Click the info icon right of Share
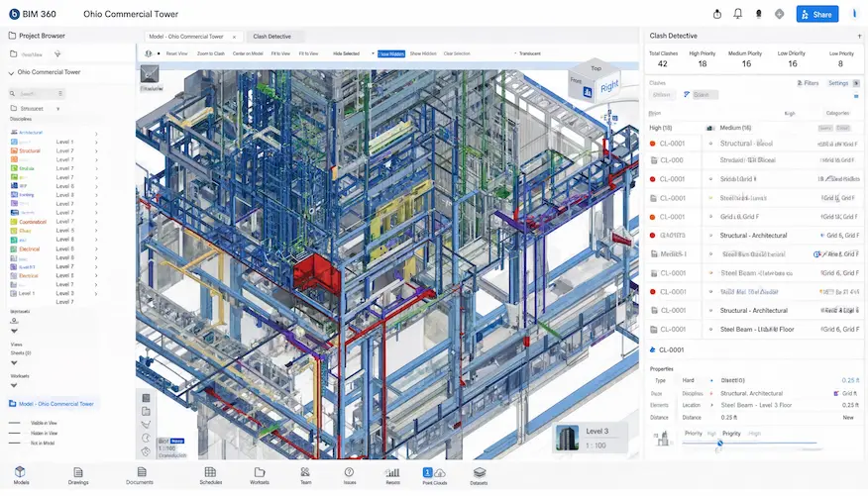 pyautogui.click(x=854, y=14)
